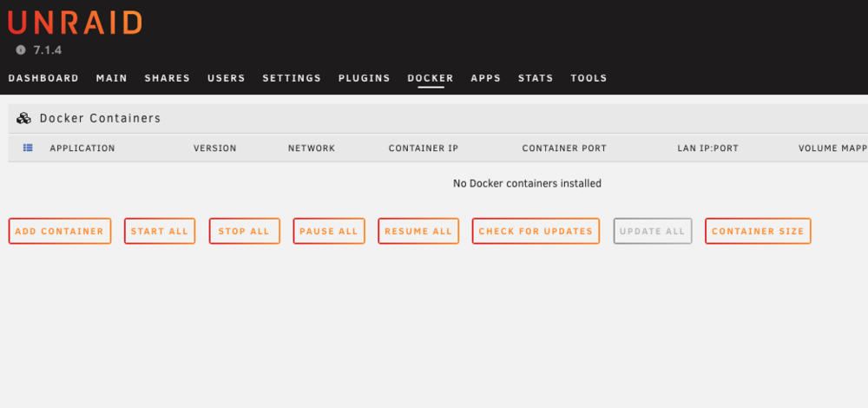
Task: Go to the Main tab
Action: [112, 78]
